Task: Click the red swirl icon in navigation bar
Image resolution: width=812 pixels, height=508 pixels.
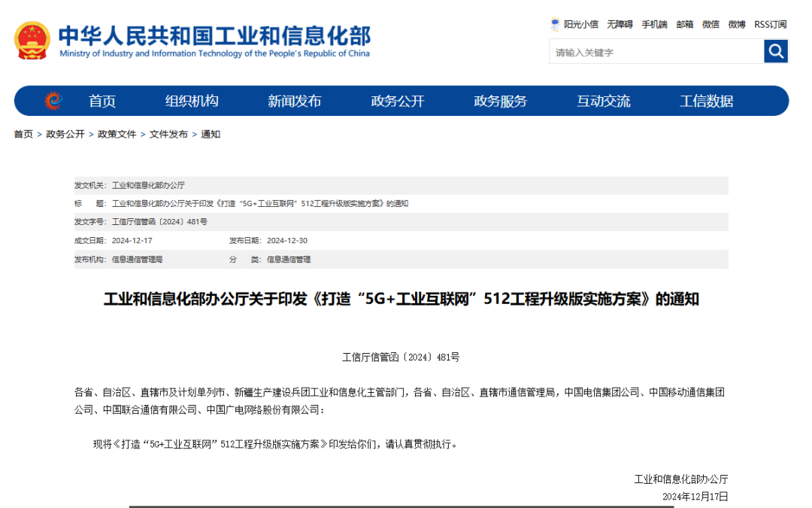Action: (53, 101)
